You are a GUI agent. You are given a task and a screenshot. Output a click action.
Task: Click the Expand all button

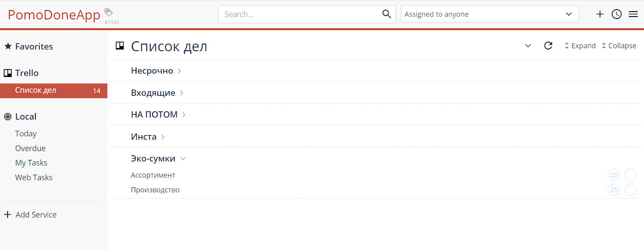pyautogui.click(x=580, y=46)
